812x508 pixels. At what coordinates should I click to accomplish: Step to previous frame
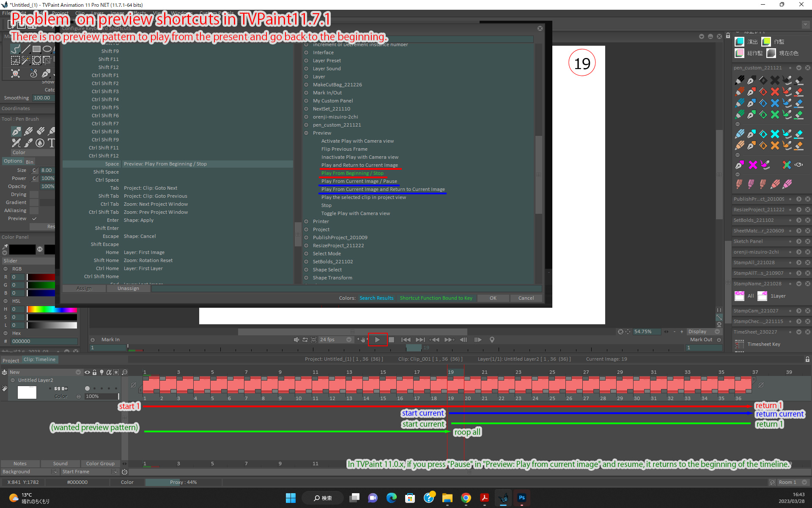coord(464,340)
